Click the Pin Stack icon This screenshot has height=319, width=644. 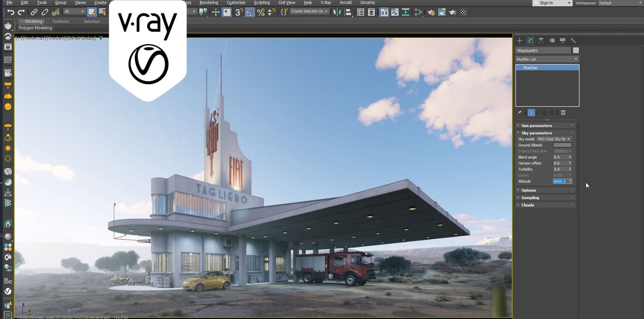coord(519,113)
